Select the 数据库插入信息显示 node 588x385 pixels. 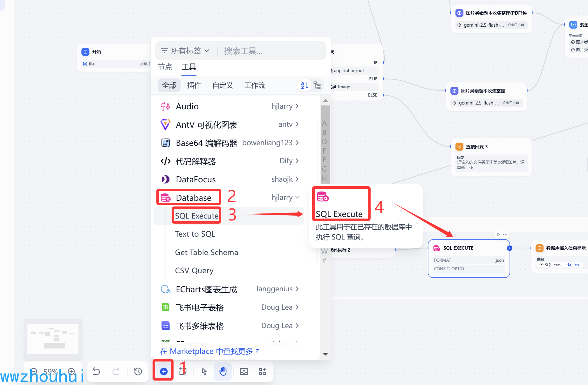(x=560, y=256)
